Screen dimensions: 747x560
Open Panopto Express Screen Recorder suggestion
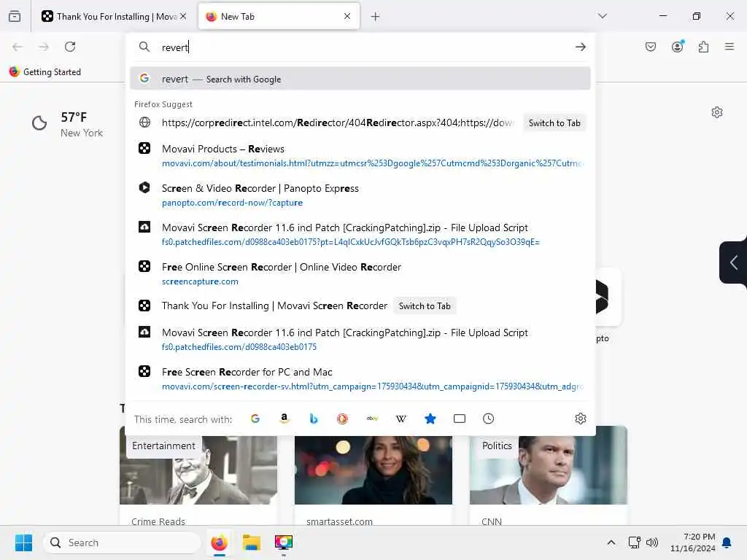360,195
